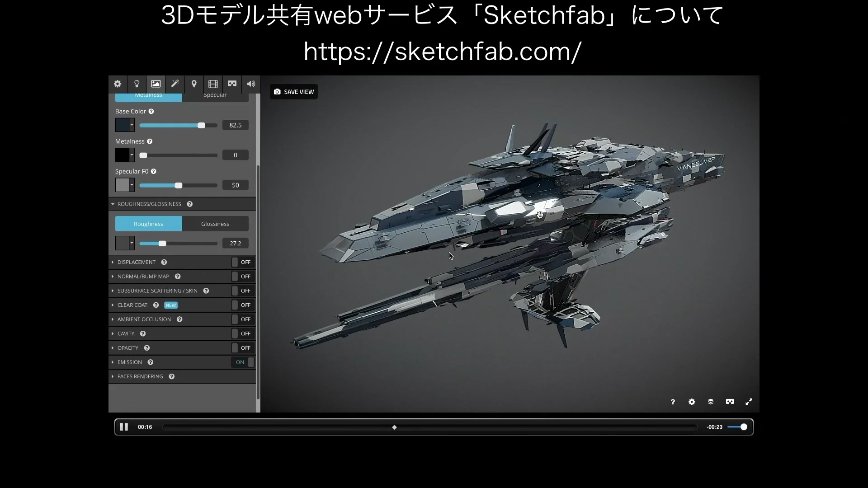Click the Clear Coat help icon
Screen dimensions: 868x488
click(156, 305)
